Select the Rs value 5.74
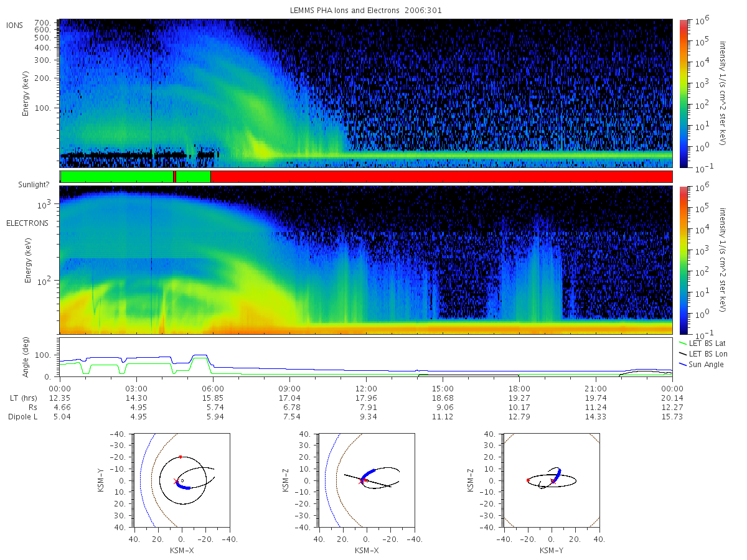 click(213, 407)
